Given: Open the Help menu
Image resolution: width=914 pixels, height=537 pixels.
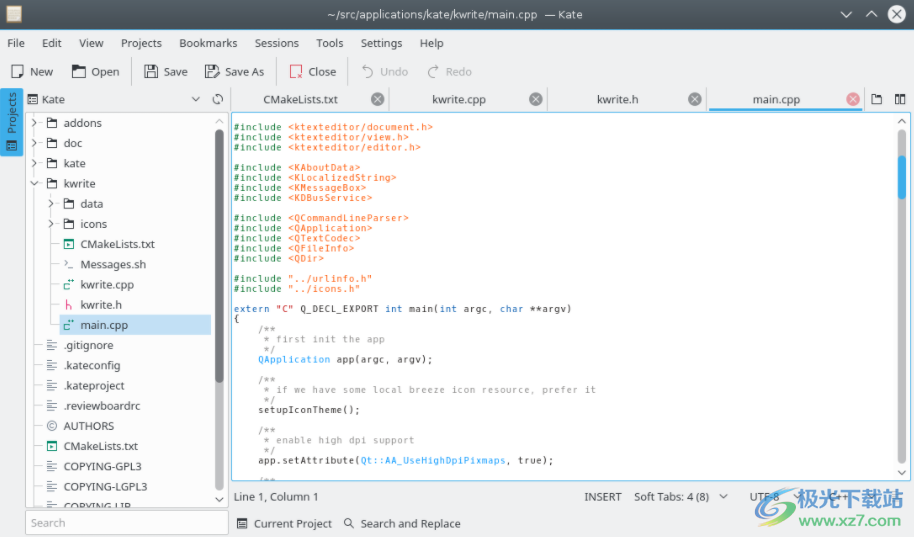Looking at the screenshot, I should (x=431, y=43).
